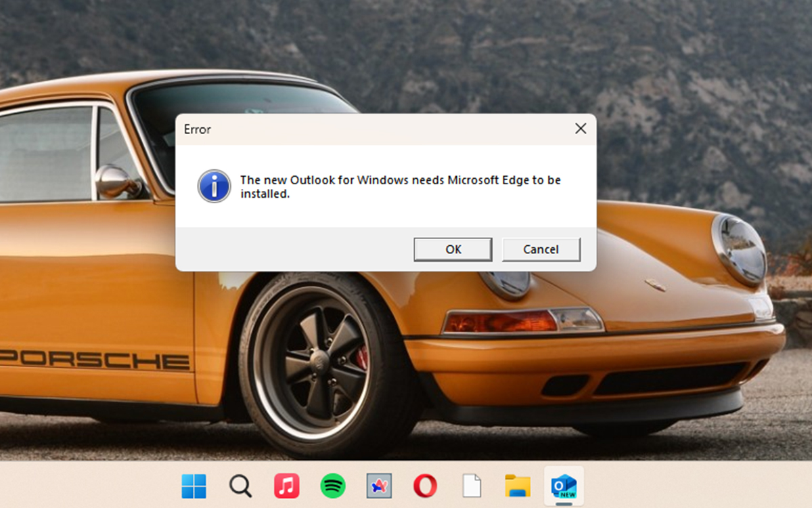Open the Windows Start menu
Viewport: 812px width, 508px height.
tap(194, 486)
